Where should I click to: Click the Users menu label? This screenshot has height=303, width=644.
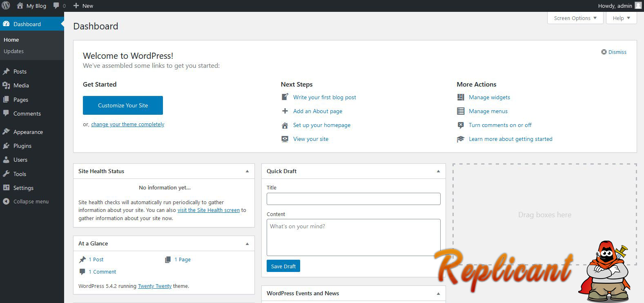(20, 160)
